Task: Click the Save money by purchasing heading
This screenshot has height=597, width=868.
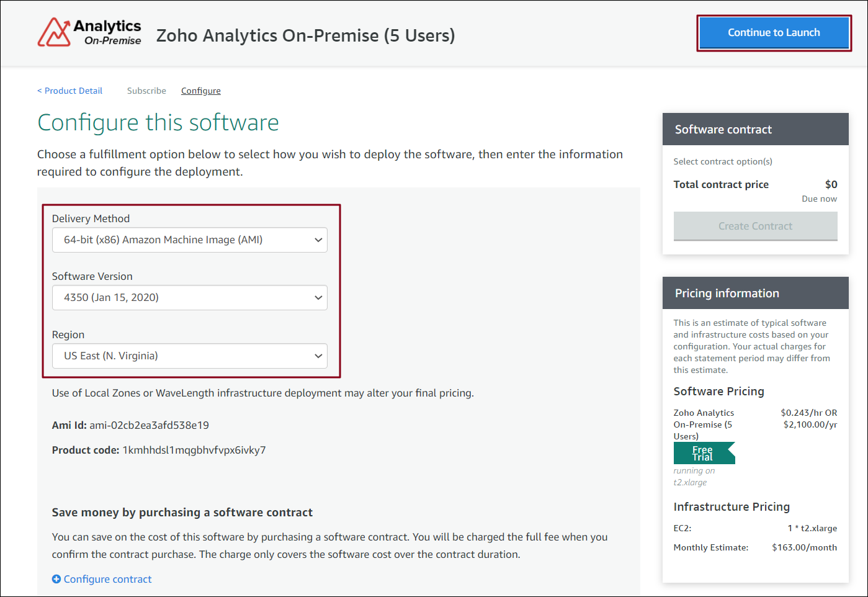Action: click(x=182, y=513)
